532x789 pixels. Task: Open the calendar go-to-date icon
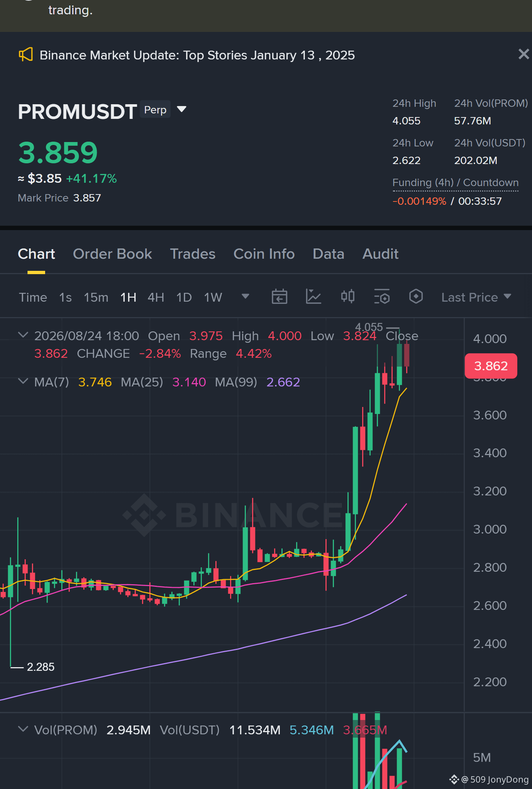tap(280, 297)
